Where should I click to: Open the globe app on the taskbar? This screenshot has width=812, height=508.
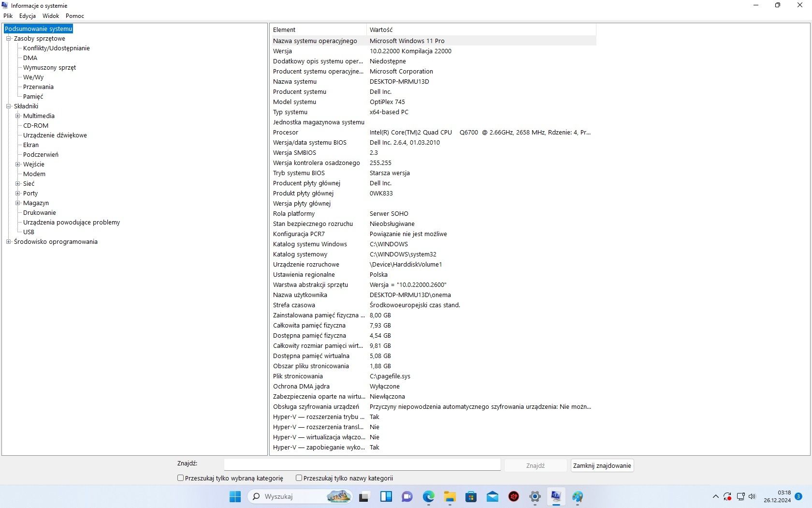(578, 496)
